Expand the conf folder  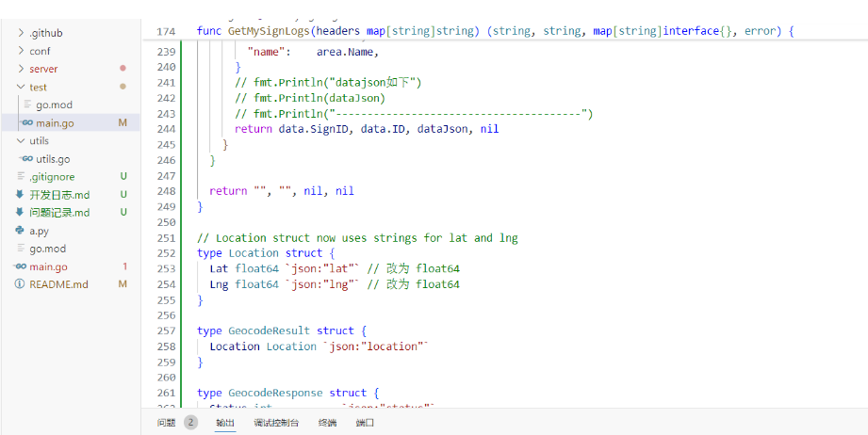21,51
